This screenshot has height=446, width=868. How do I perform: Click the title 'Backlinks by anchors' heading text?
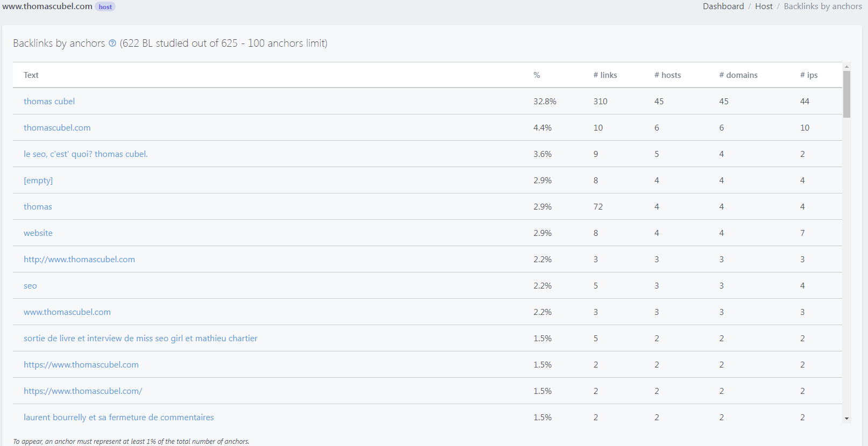pyautogui.click(x=59, y=44)
